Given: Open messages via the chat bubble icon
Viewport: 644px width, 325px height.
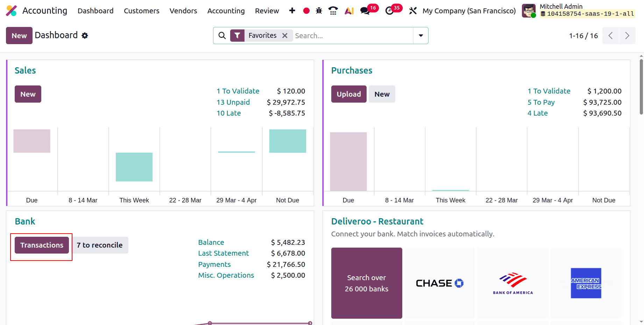Looking at the screenshot, I should 365,11.
